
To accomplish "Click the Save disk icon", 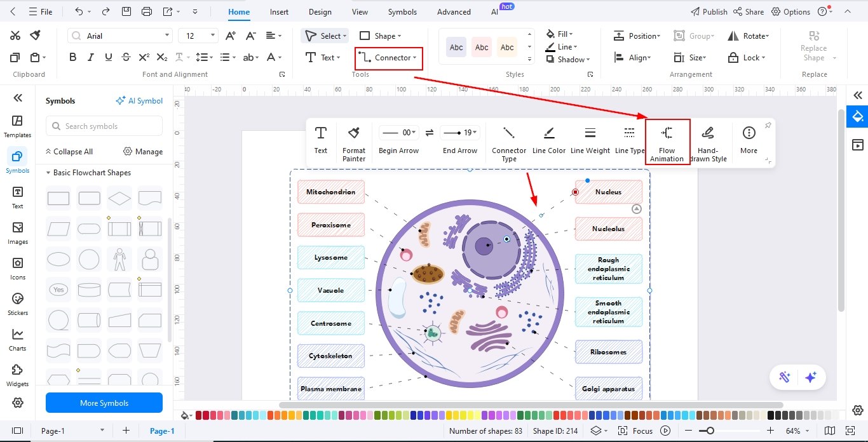I will (126, 11).
